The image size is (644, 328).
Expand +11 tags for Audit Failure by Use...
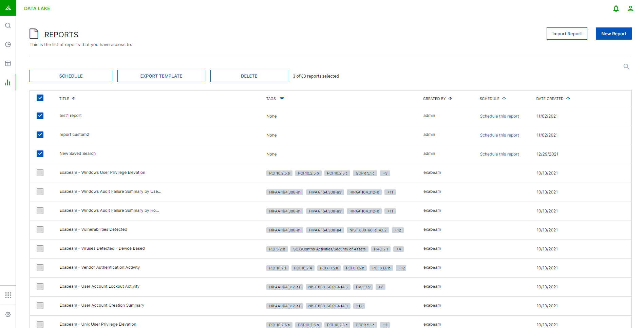pyautogui.click(x=390, y=192)
